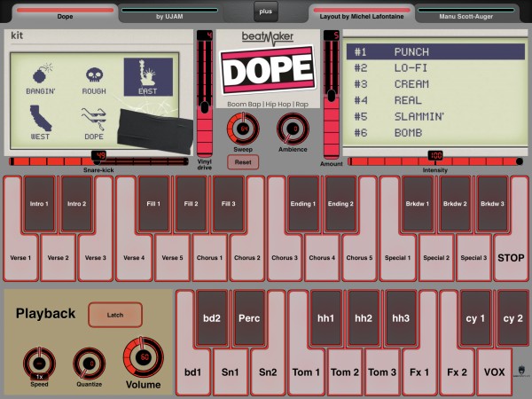
Task: Trigger the Ending 1 key
Action: coord(303,204)
